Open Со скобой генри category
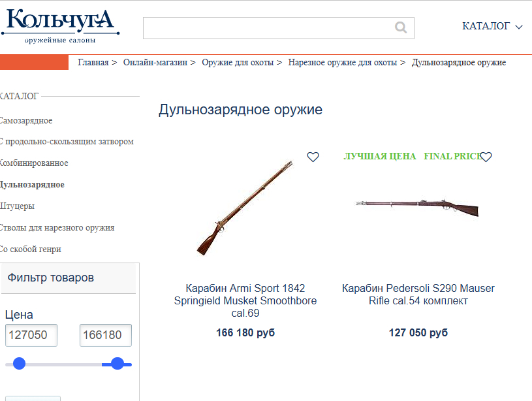 31,249
